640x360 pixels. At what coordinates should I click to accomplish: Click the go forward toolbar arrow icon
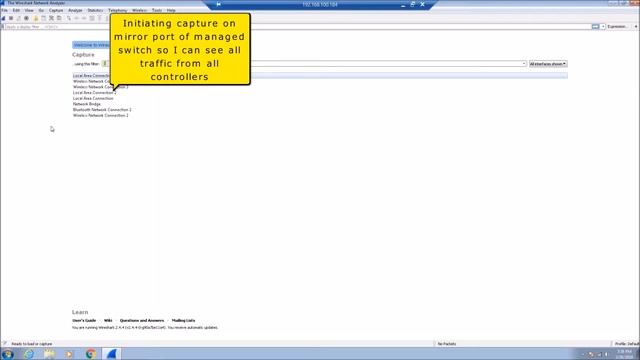pos(84,18)
